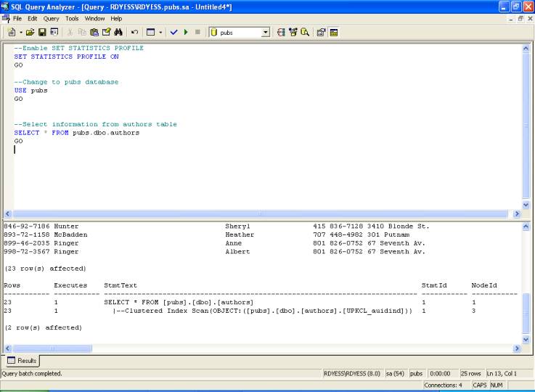535x392 pixels.
Task: Select the Results tab
Action: [x=22, y=360]
